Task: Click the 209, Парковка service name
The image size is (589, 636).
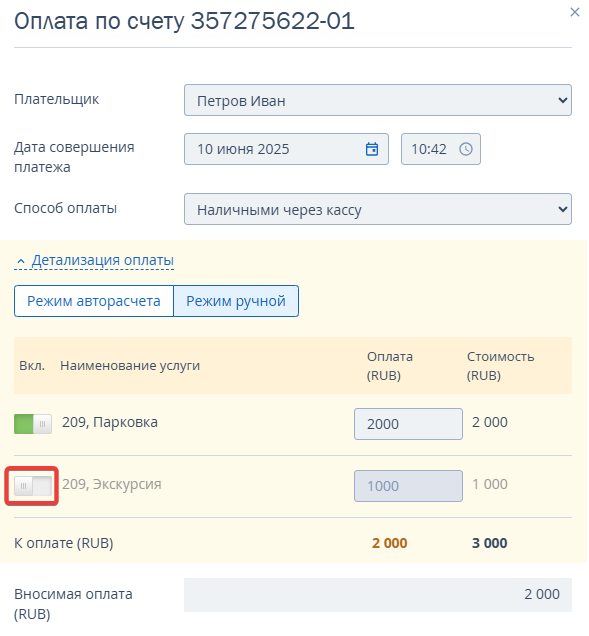Action: pos(110,422)
